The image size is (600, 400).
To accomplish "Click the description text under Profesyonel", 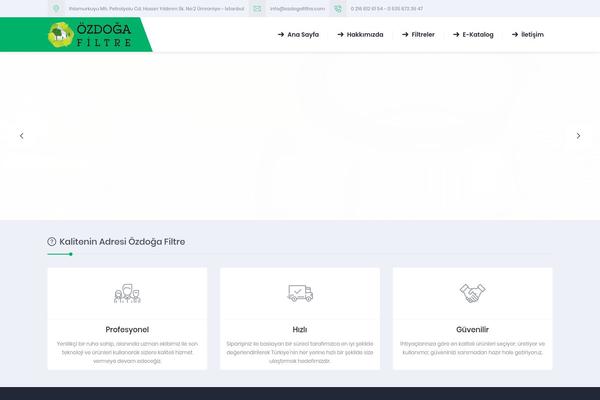I will [x=127, y=353].
